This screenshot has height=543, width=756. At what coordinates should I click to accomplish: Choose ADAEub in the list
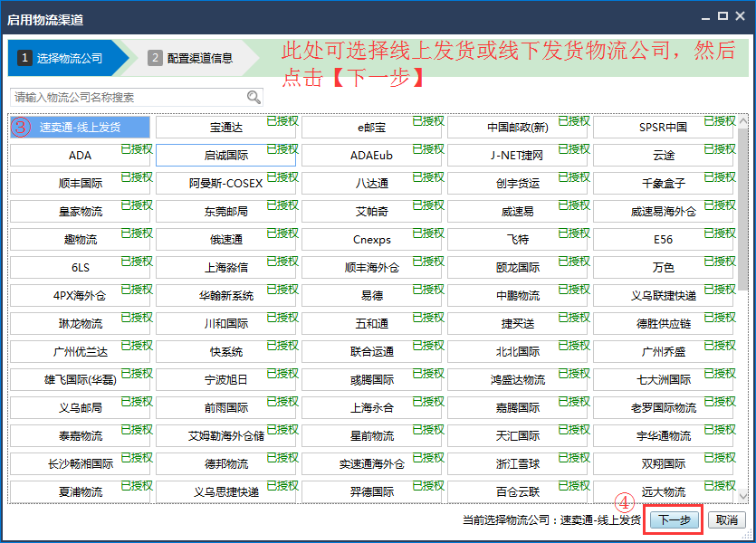[x=372, y=155]
